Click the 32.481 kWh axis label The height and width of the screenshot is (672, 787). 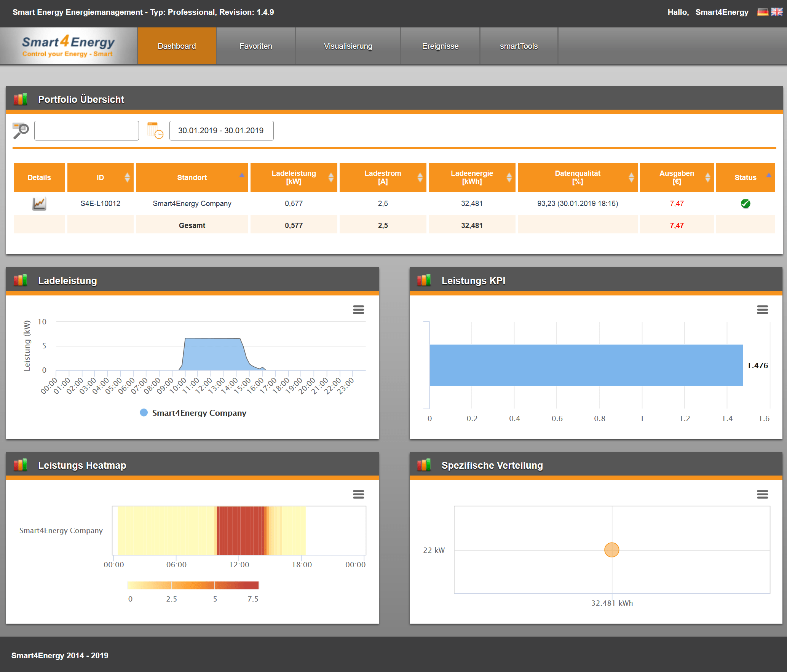(x=612, y=603)
